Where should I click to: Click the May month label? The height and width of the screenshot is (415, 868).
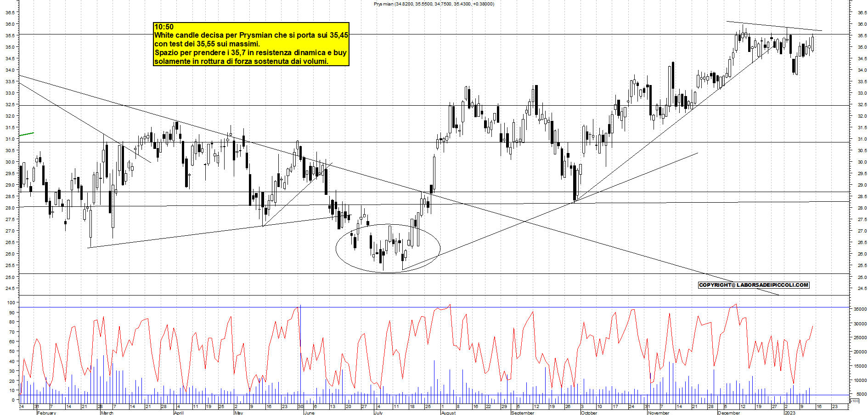(x=238, y=413)
